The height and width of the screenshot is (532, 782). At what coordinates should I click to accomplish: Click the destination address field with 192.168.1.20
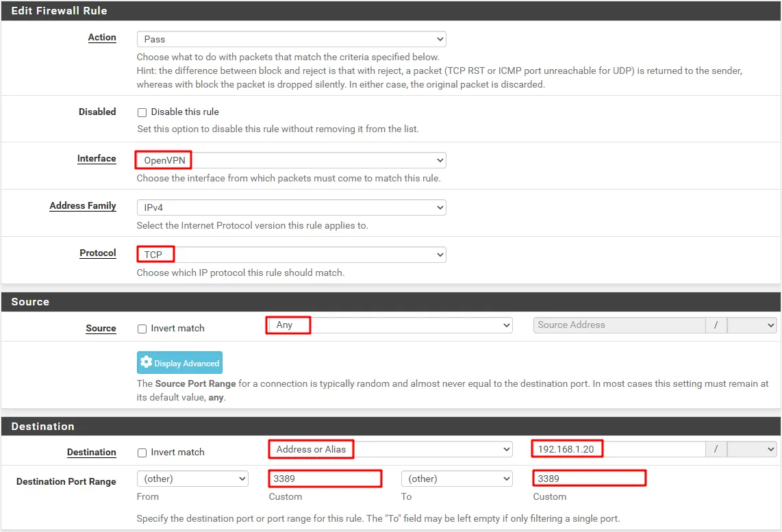(x=619, y=449)
